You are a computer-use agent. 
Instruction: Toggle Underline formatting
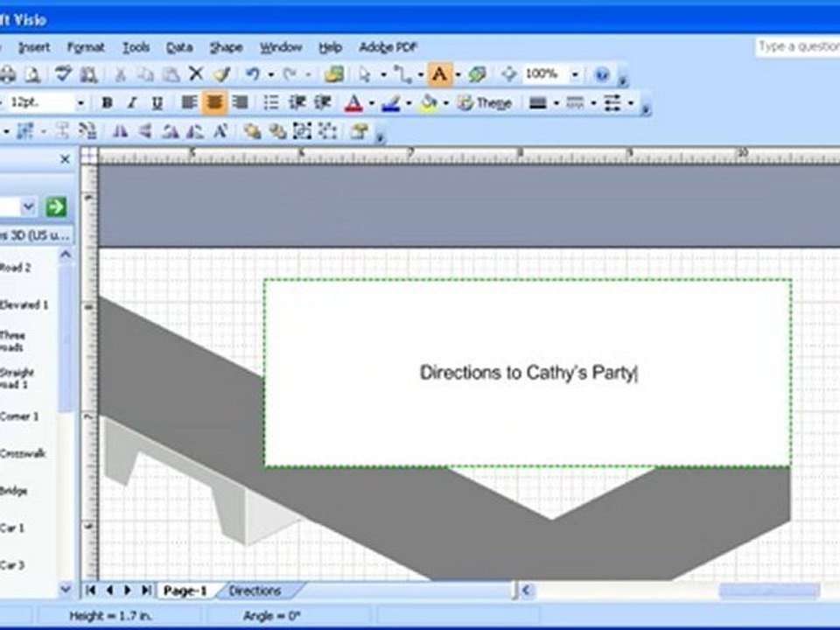pos(157,102)
